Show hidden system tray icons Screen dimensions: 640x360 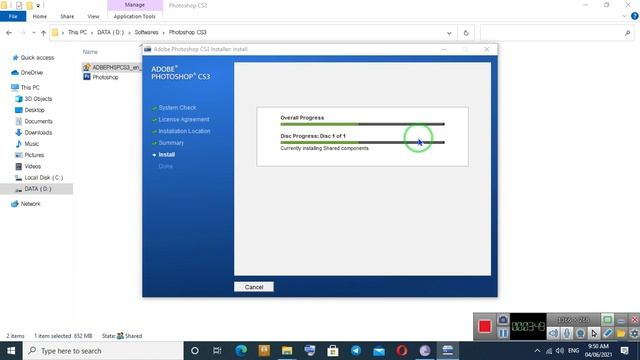537,351
